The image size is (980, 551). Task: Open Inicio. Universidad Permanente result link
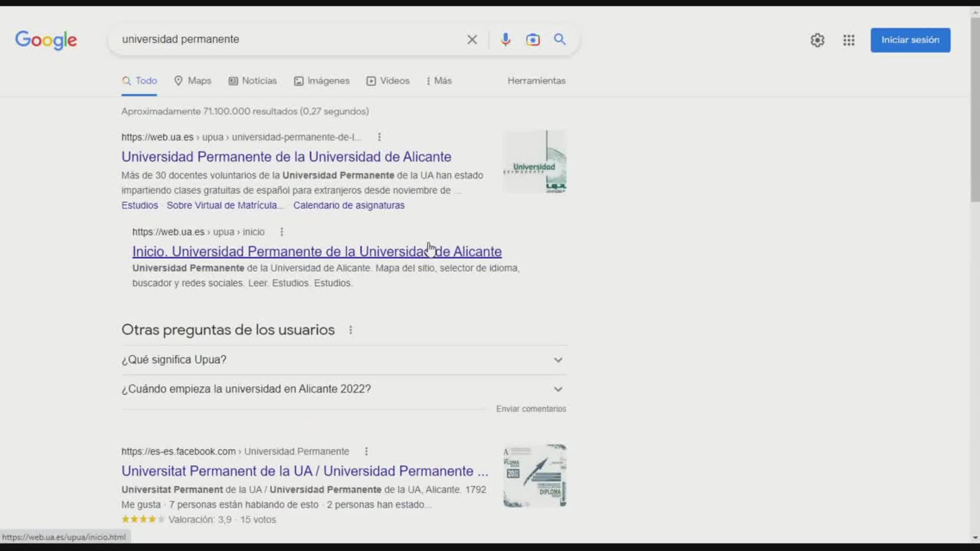[x=317, y=252]
